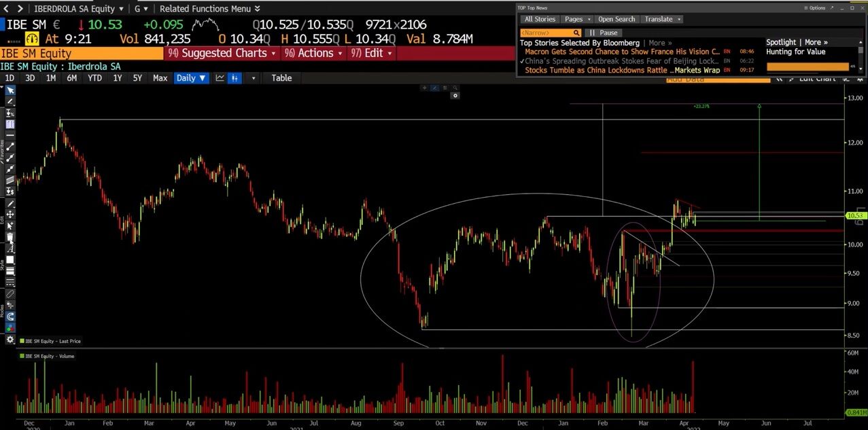
Task: Go back with the left navigation arrow
Action: pyautogui.click(x=6, y=9)
